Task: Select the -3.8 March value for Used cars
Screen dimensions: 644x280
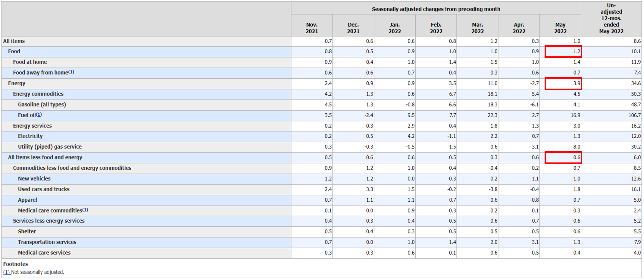Action: 493,189
